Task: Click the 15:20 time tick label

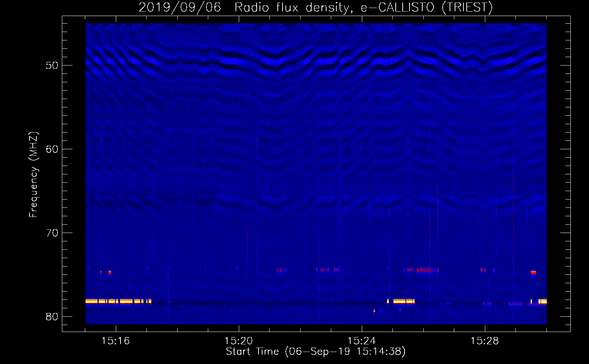Action: (238, 341)
